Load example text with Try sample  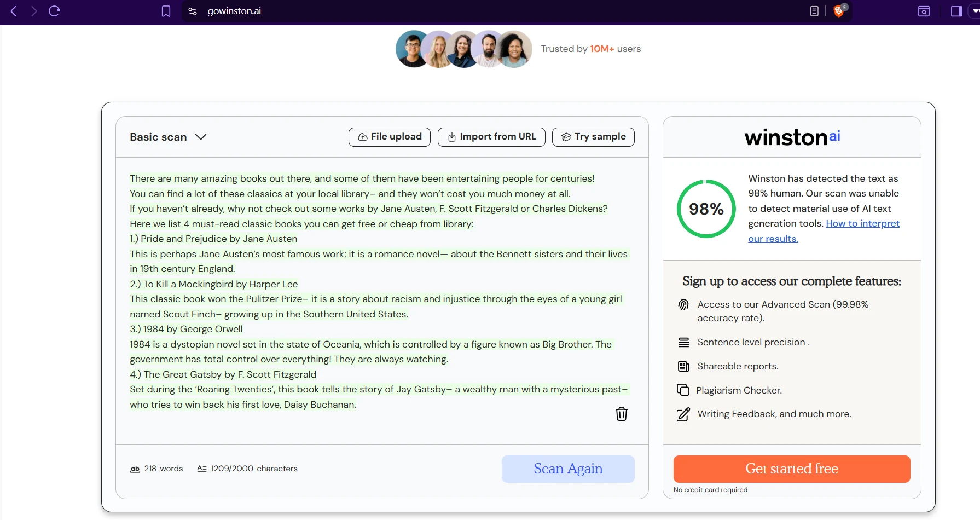[x=593, y=137]
